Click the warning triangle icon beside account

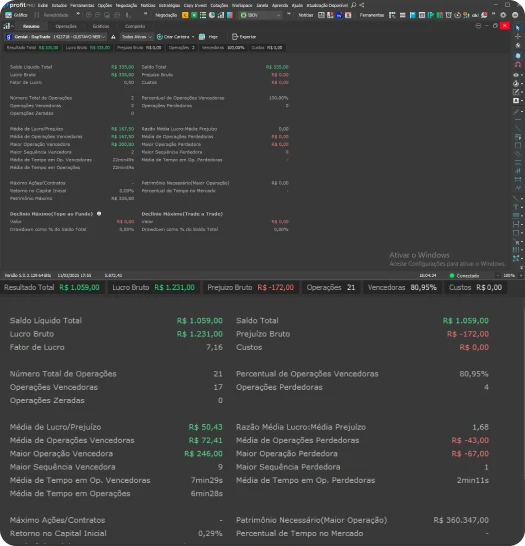click(x=113, y=37)
